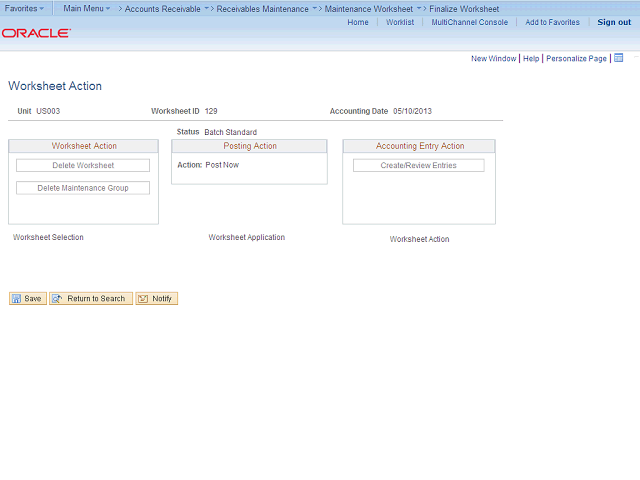Go to Home link
The width and height of the screenshot is (640, 480).
tap(358, 22)
